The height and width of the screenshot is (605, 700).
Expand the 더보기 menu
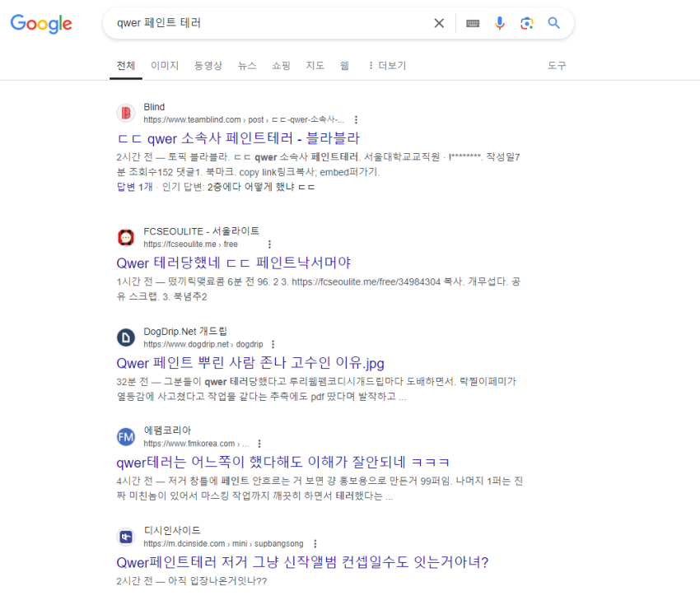point(386,66)
